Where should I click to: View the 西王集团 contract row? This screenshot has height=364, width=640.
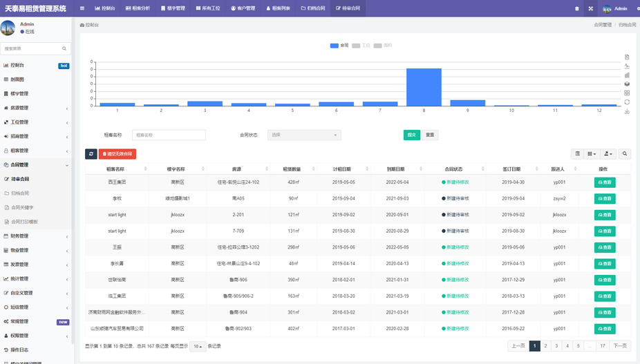click(605, 182)
